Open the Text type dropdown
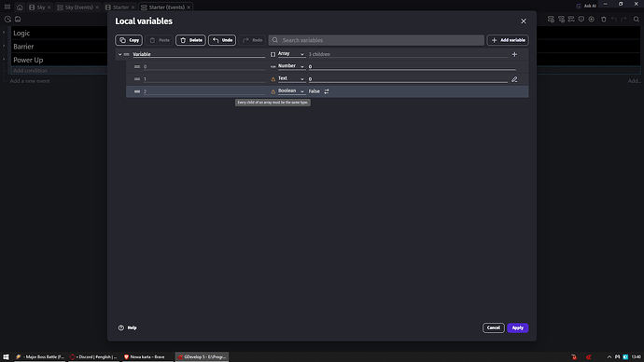 pos(291,78)
